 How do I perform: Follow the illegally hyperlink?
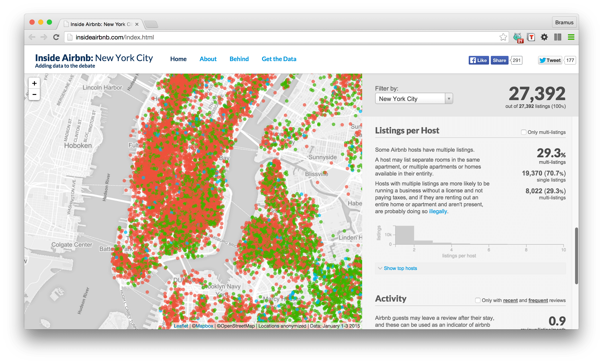click(x=438, y=211)
